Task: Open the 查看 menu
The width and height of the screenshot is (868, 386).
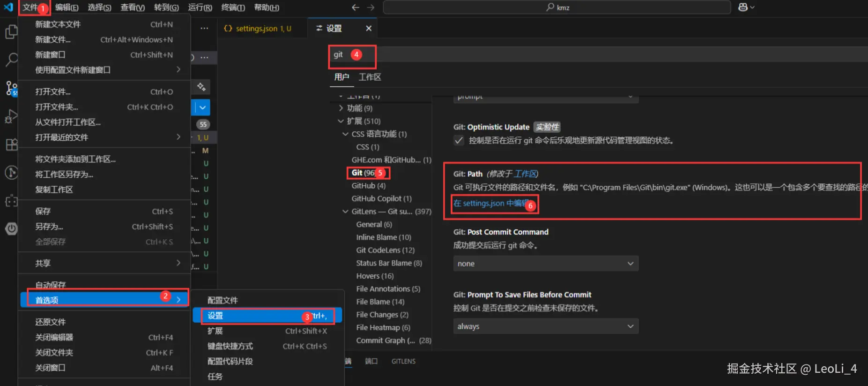Action: coord(133,8)
